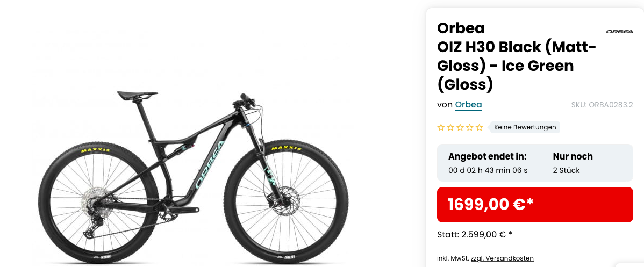Select the SKU ORBA0283.2 text
Viewport: 644px width, 267px height.
(x=602, y=105)
